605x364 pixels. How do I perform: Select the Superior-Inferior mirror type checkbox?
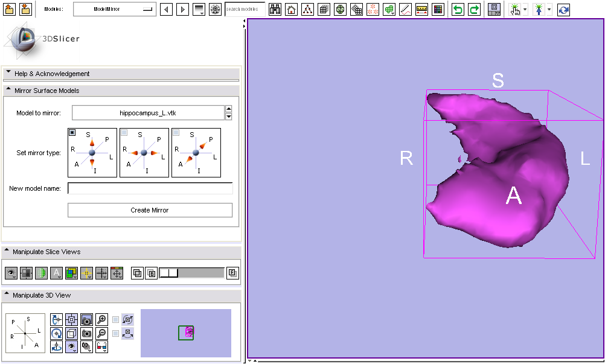[72, 132]
